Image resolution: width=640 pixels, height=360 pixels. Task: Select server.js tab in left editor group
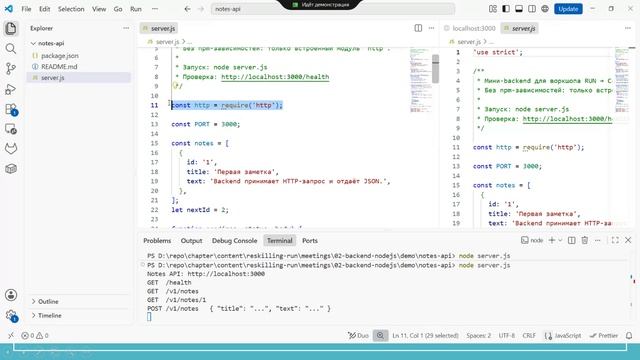point(159,28)
